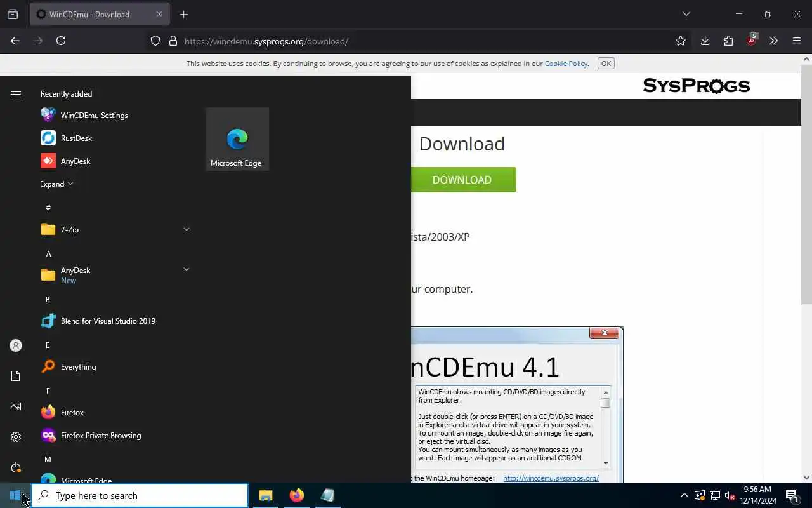Open the network tray icon
Viewport: 812px width, 508px height.
pos(715,495)
